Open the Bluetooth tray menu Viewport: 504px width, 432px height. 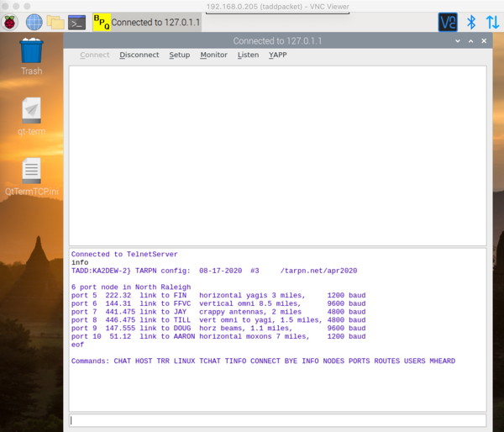471,22
